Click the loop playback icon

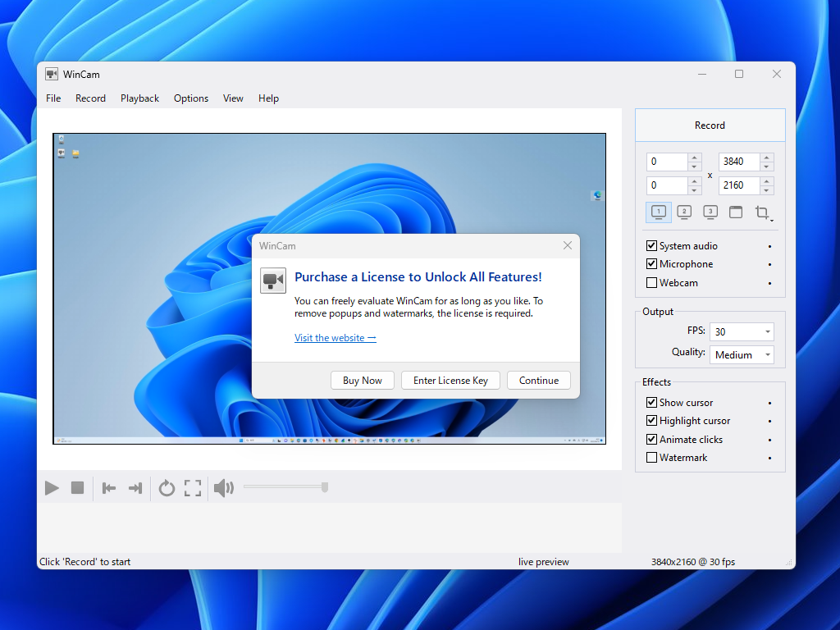coord(167,487)
